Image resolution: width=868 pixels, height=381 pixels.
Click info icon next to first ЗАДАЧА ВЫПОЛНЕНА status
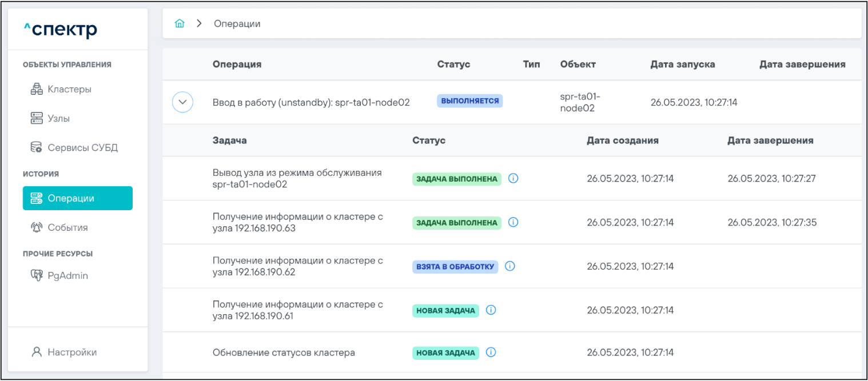(x=513, y=178)
